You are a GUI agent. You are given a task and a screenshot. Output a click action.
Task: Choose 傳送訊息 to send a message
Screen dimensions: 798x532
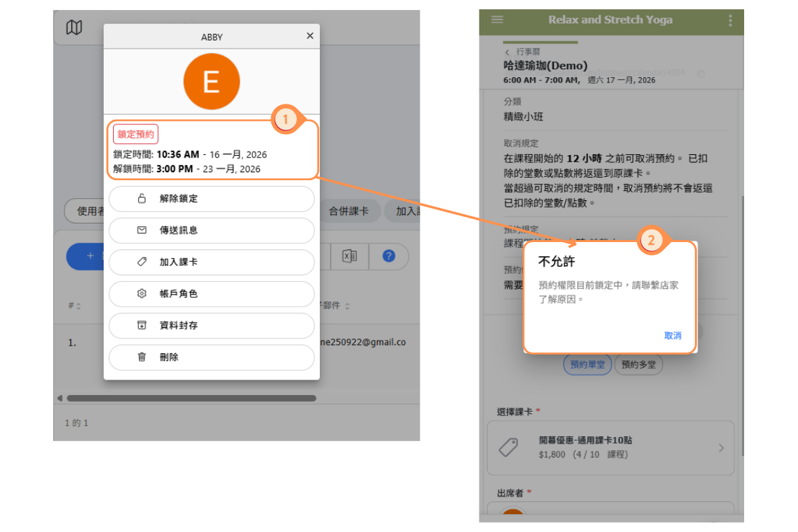[211, 230]
